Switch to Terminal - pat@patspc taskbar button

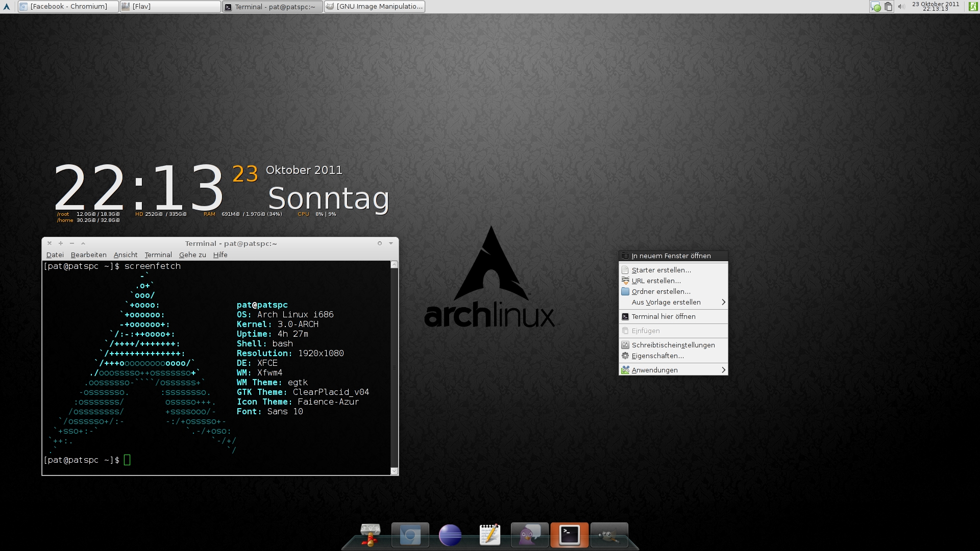273,7
